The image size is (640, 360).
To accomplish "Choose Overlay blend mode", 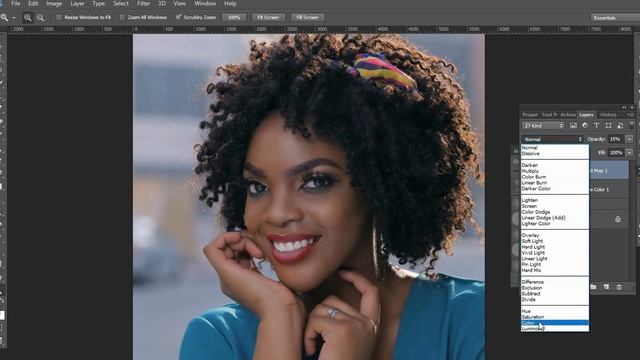I will coord(555,236).
